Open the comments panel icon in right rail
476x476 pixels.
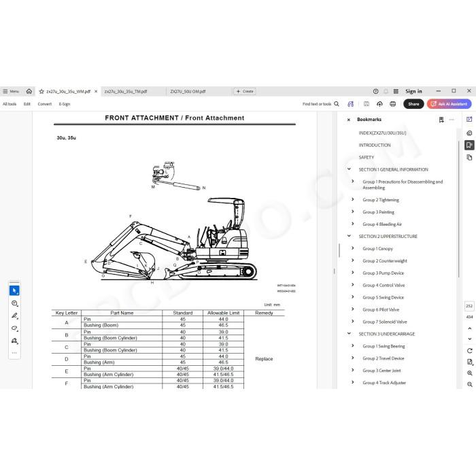469,133
